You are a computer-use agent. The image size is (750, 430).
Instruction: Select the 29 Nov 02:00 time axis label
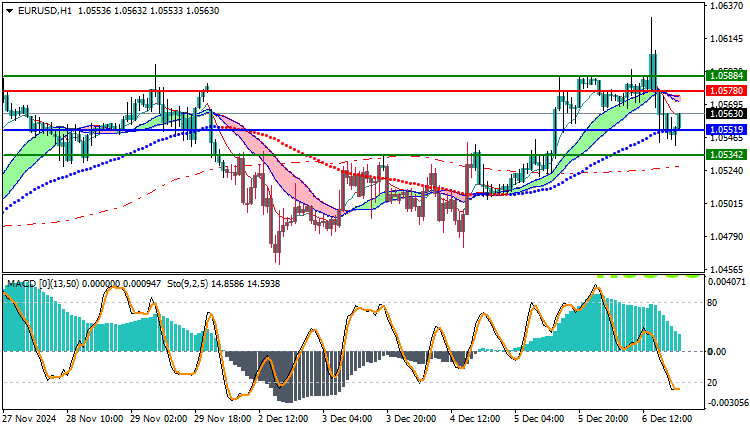point(159,419)
